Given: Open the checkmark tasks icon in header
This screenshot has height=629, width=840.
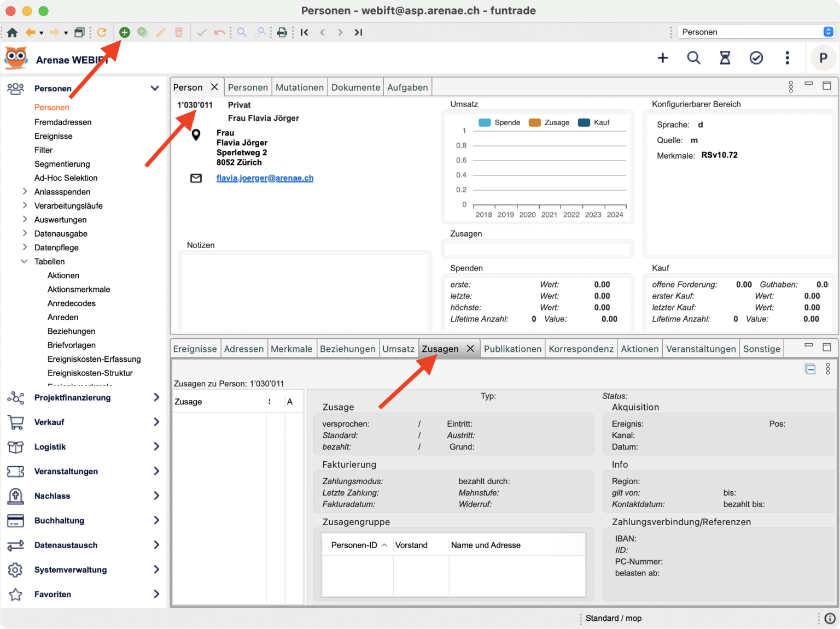Looking at the screenshot, I should tap(756, 58).
